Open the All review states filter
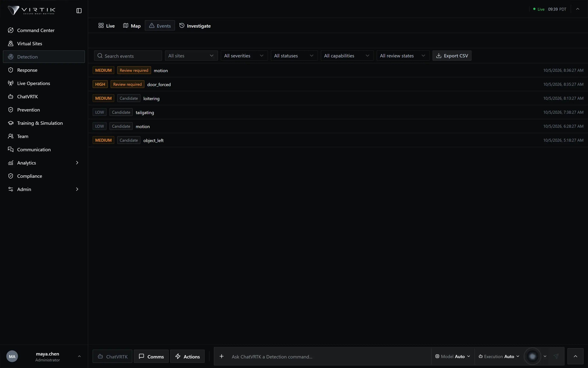This screenshot has width=588, height=368. tap(403, 56)
